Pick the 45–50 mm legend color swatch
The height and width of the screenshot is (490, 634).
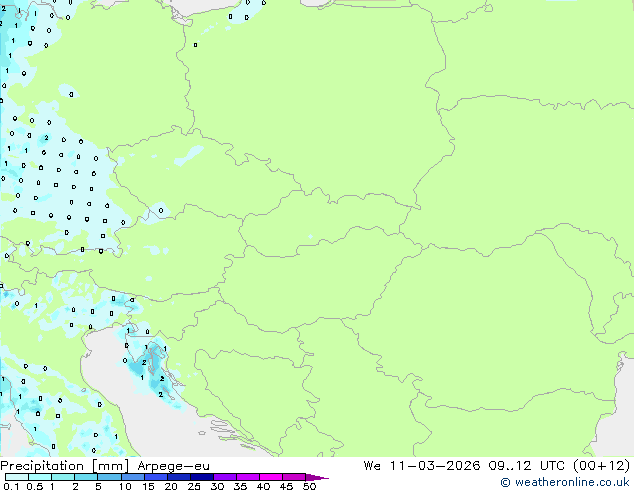click(294, 477)
